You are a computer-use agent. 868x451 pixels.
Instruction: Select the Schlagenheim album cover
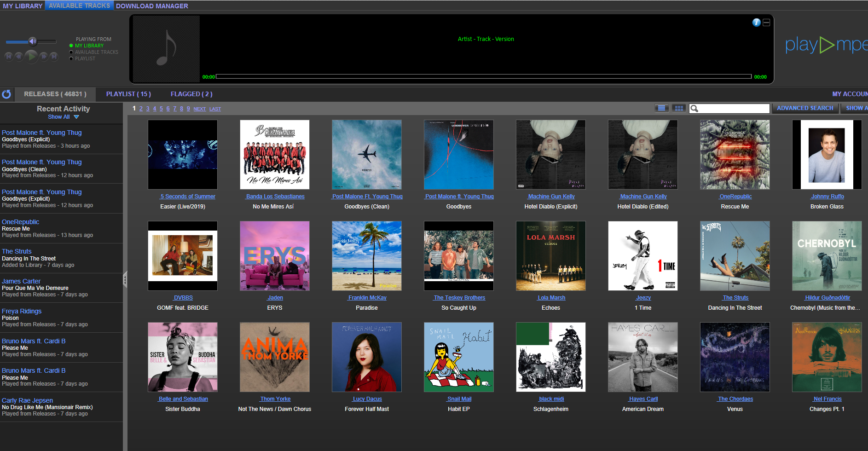pyautogui.click(x=551, y=357)
